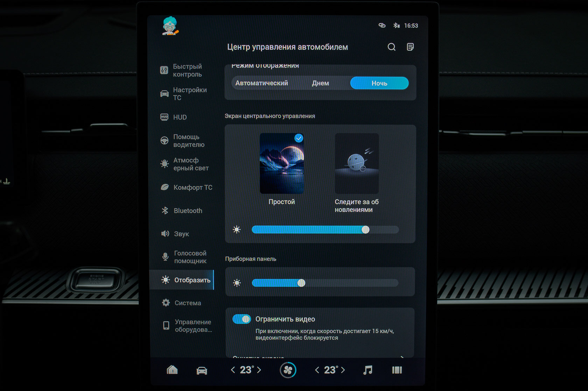Tap the Система gear icon

[x=166, y=303]
